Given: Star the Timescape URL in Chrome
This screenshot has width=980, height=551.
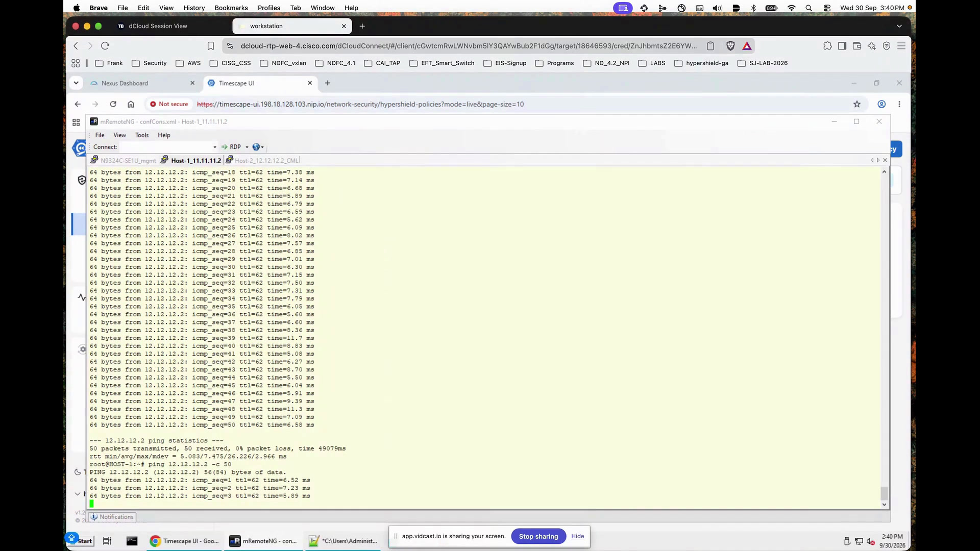Looking at the screenshot, I should [857, 104].
